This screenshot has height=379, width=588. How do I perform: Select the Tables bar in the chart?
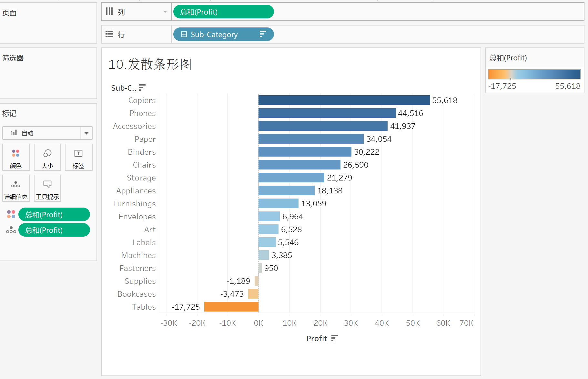click(231, 307)
